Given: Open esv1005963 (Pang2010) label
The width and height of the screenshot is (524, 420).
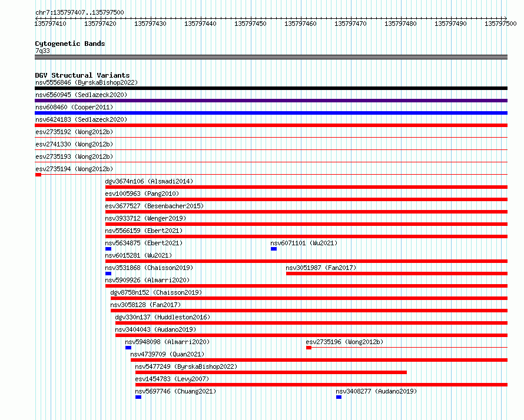Looking at the screenshot, I should [142, 194].
